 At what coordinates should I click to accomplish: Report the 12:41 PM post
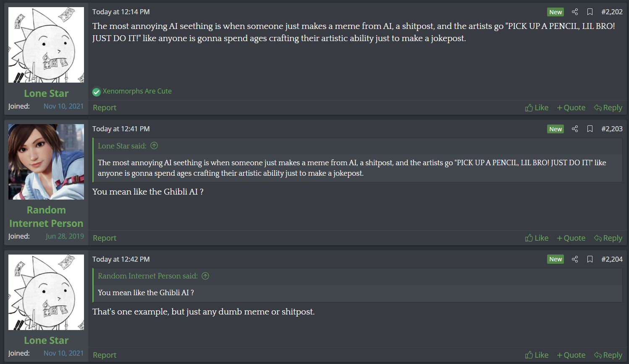tap(105, 238)
